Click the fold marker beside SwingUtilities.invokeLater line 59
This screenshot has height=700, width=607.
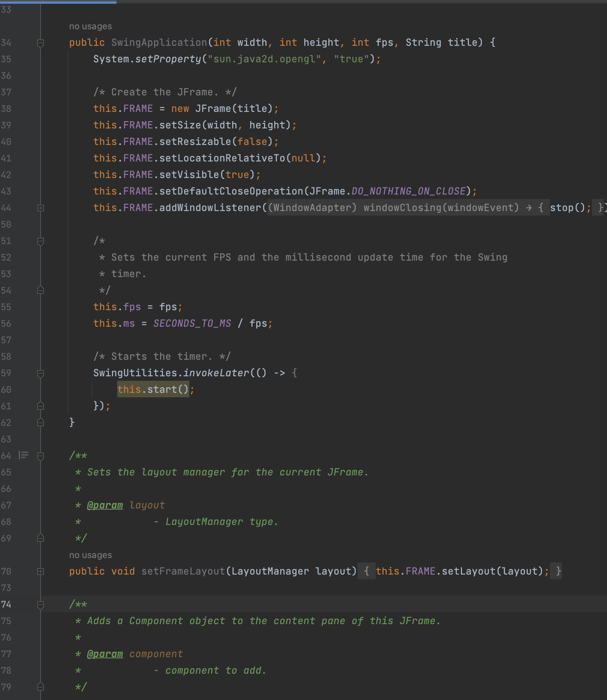point(41,373)
